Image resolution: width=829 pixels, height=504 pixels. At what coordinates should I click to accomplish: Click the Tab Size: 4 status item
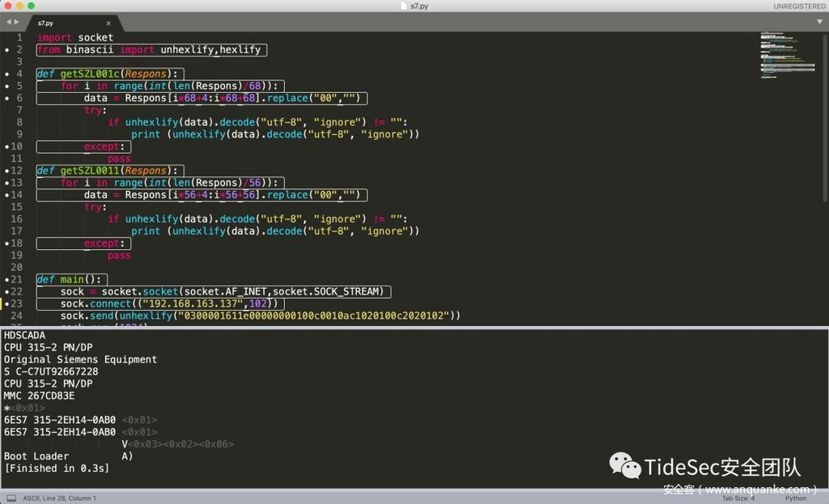point(738,498)
